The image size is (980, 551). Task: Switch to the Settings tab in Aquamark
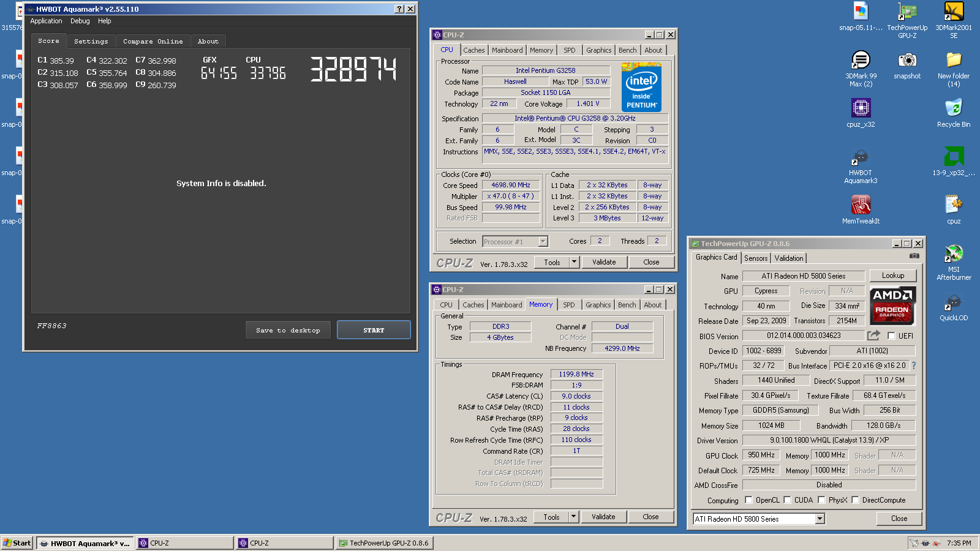pos(91,41)
